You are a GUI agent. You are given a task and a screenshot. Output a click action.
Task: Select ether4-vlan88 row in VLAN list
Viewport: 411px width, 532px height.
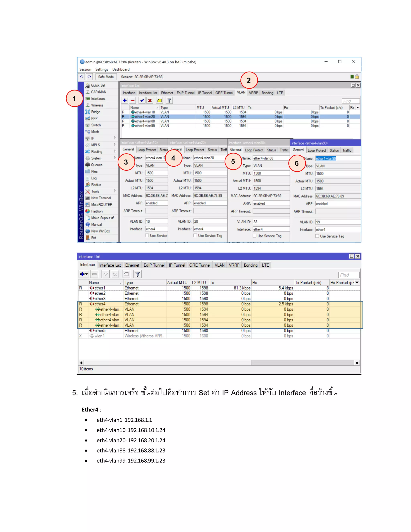tap(241, 121)
